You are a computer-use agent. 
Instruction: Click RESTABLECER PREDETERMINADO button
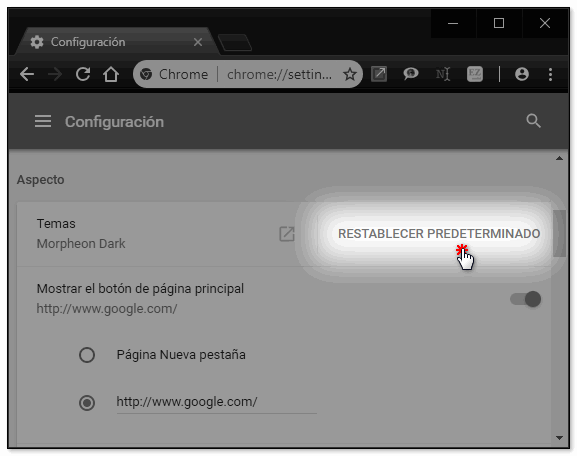(x=439, y=234)
